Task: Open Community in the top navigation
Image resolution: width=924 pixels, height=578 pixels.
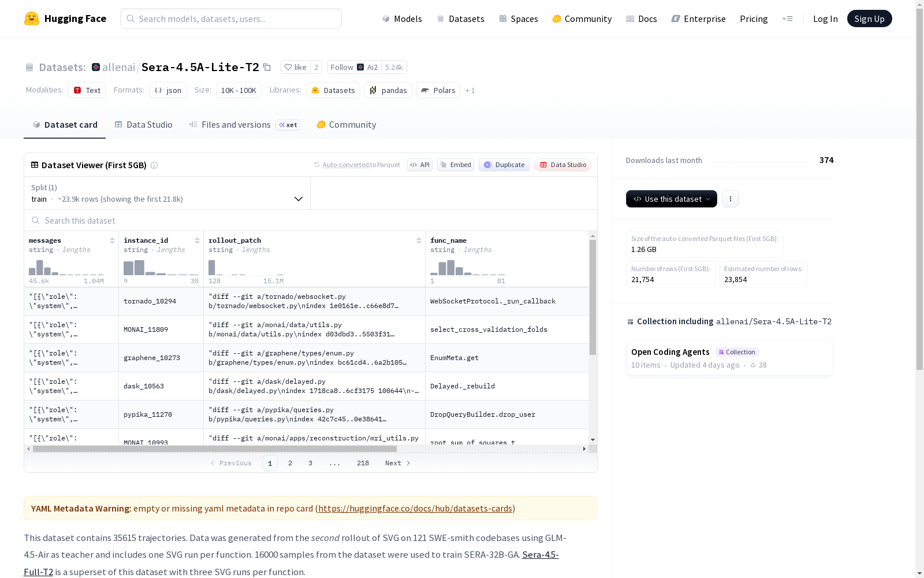Action: tap(582, 18)
